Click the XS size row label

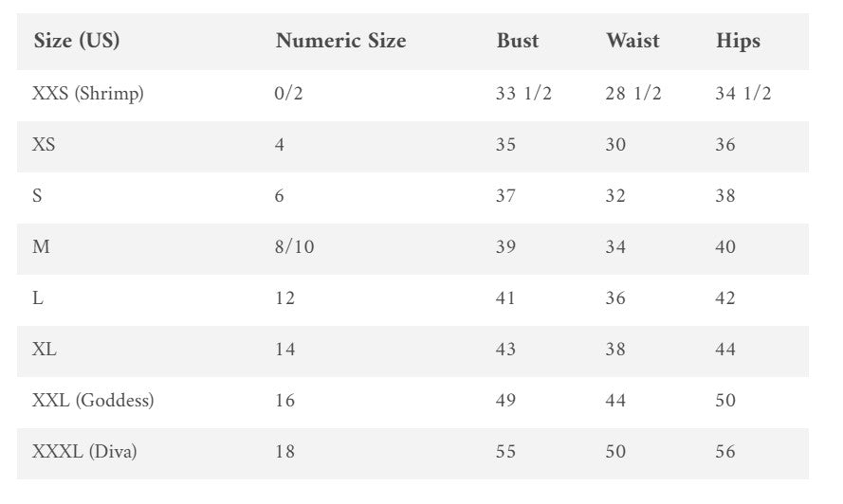pyautogui.click(x=45, y=145)
